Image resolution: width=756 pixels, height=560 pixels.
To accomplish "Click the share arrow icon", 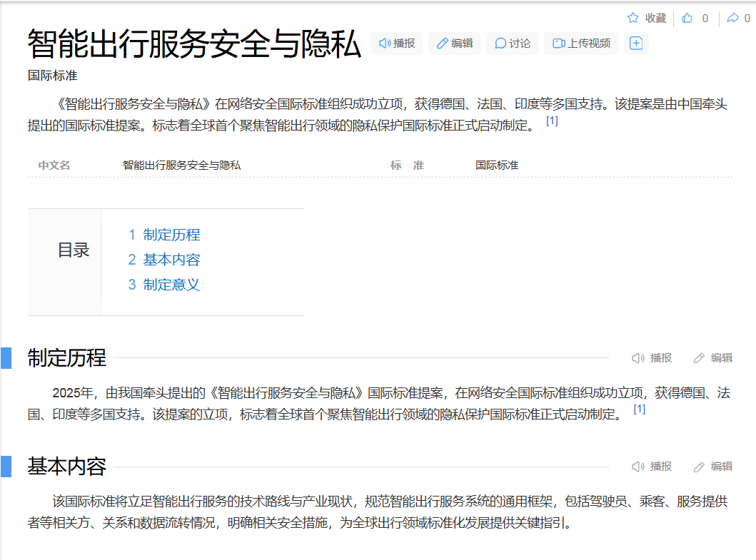I will 732,18.
